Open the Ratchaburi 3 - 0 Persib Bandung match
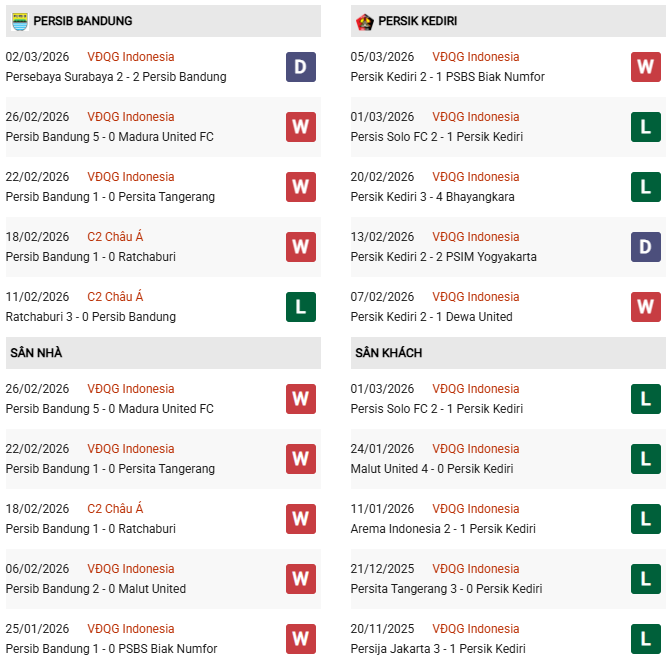This screenshot has width=670, height=665. click(91, 317)
